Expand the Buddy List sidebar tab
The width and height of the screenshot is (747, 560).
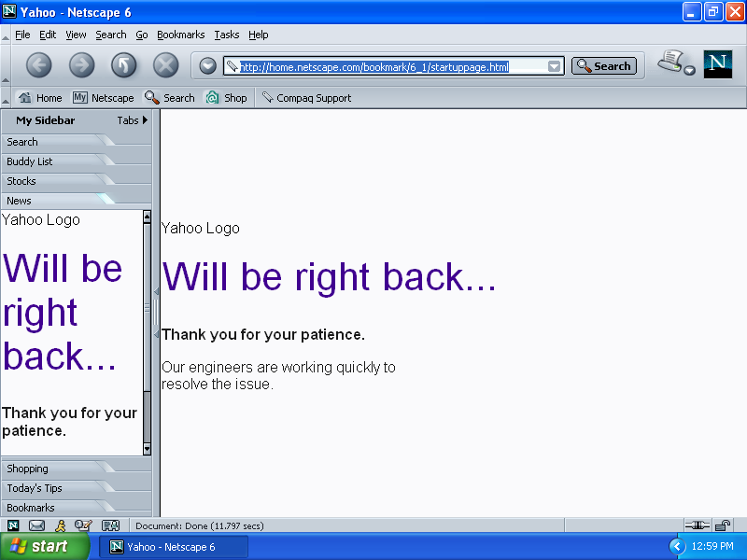[77, 161]
